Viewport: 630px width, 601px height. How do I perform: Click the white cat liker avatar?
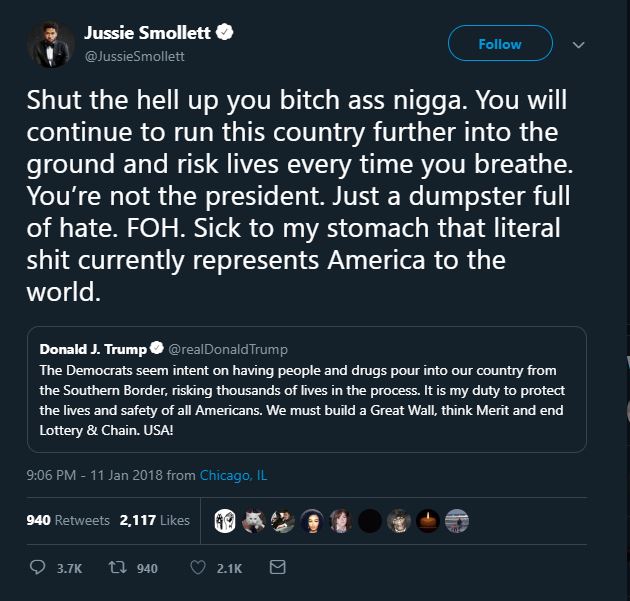click(x=254, y=521)
